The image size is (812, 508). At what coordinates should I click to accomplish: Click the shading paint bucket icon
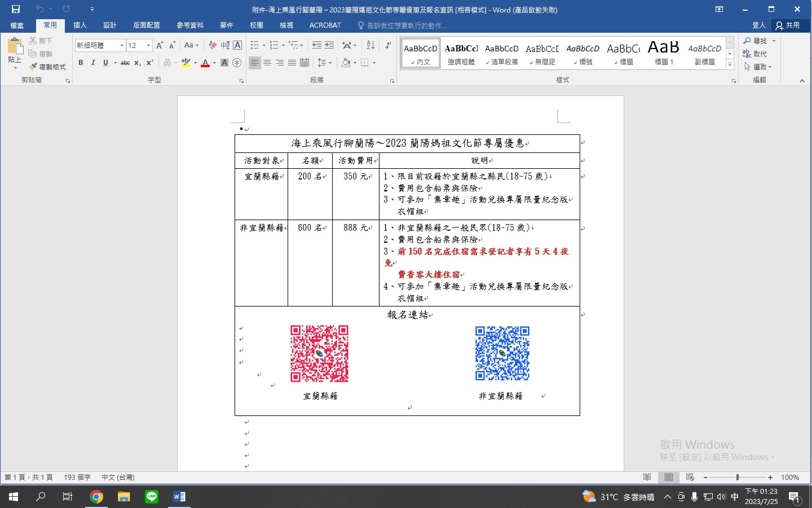(346, 63)
